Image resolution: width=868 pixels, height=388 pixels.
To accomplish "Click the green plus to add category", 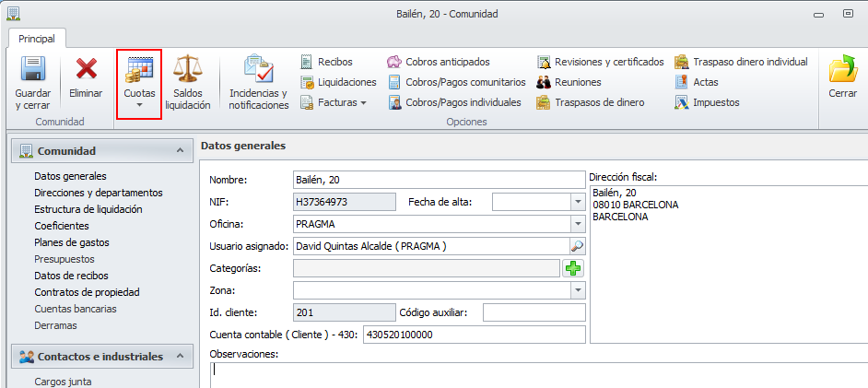I will (x=575, y=268).
